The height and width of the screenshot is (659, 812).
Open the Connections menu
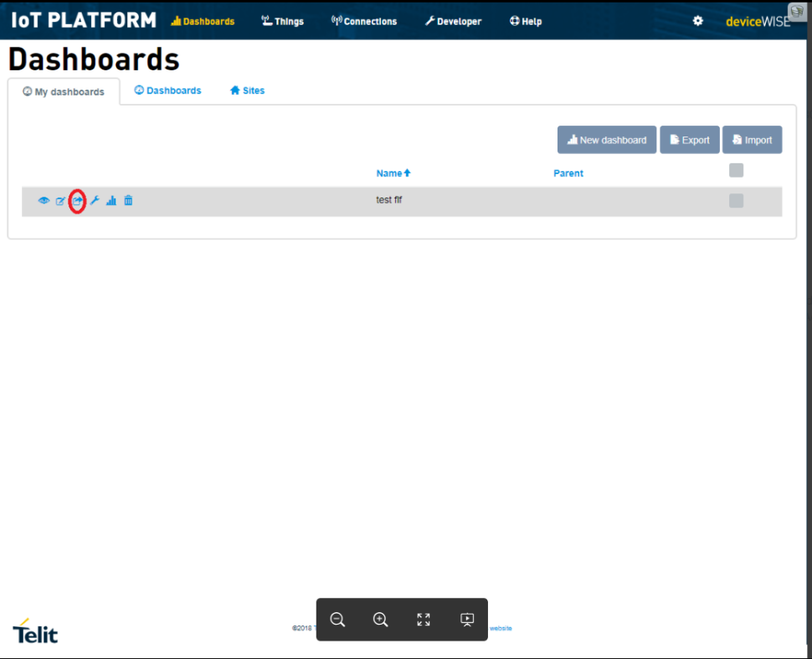(x=364, y=21)
